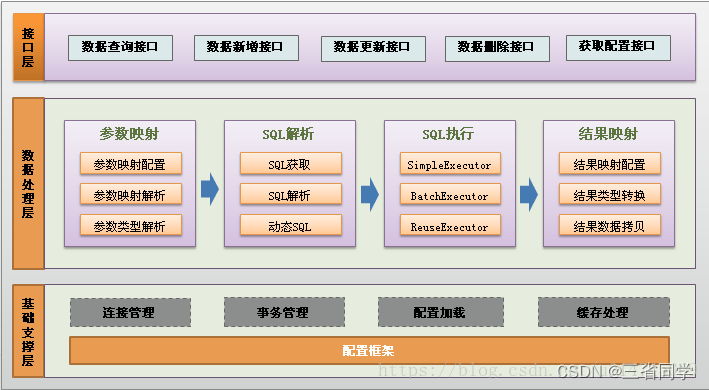Click the 数据更新接口 box
709x390 pixels.
tap(373, 49)
